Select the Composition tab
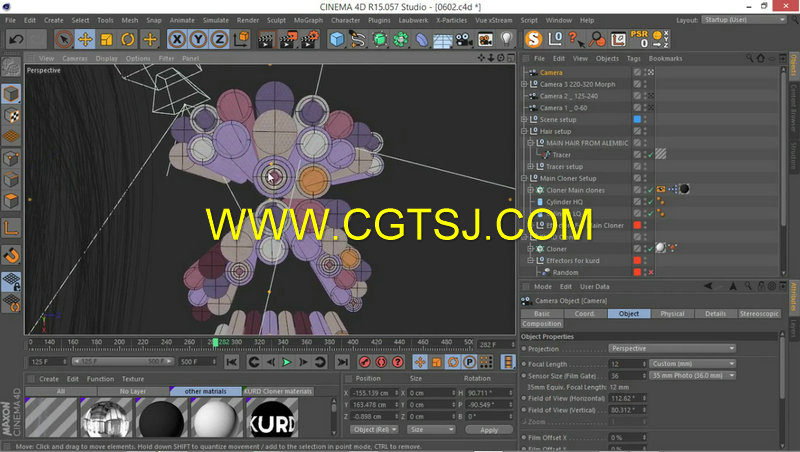Image resolution: width=800 pixels, height=452 pixels. click(542, 324)
